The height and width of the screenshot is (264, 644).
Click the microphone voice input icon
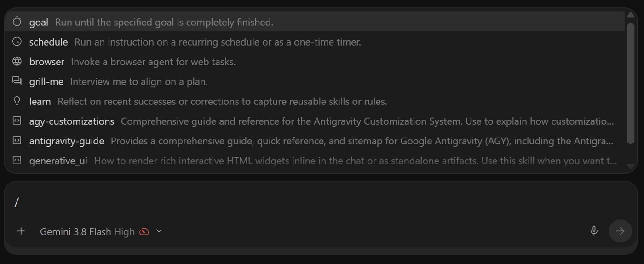[594, 231]
